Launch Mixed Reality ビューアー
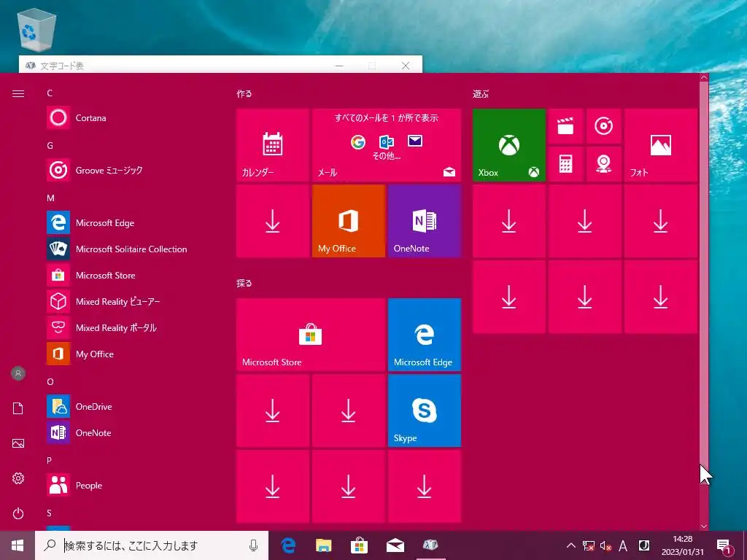Viewport: 747px width, 560px height. click(128, 301)
